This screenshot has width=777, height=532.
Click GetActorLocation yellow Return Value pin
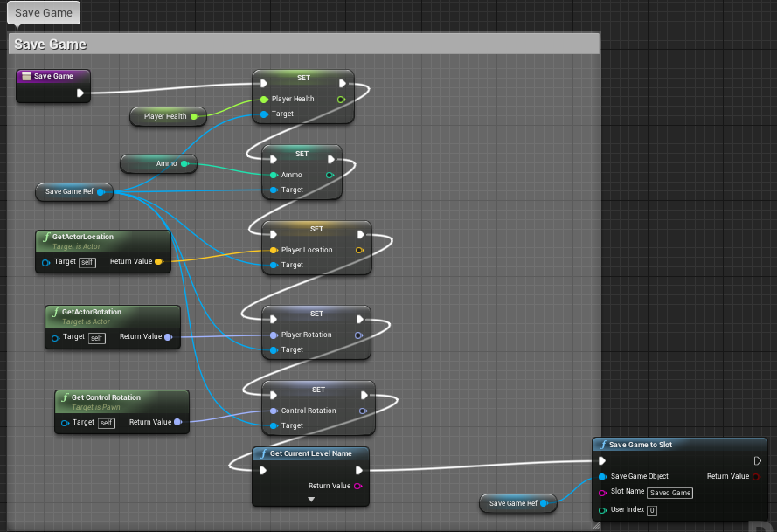click(158, 261)
